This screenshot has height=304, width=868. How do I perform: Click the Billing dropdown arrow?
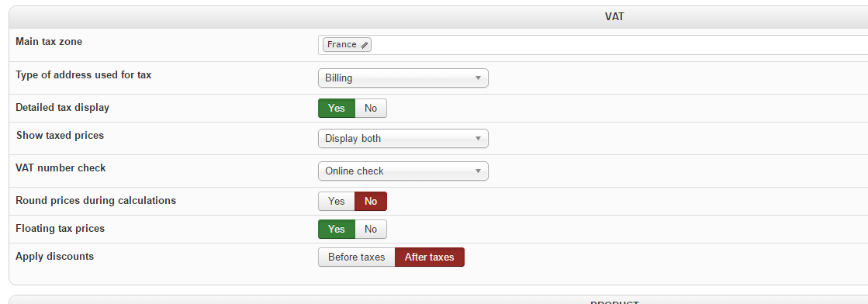479,78
